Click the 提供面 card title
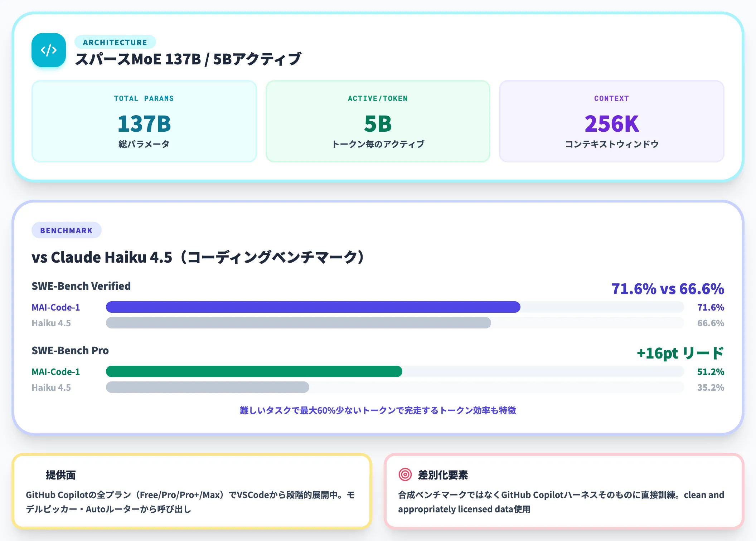Screen dimensions: 756x541 pos(61,475)
